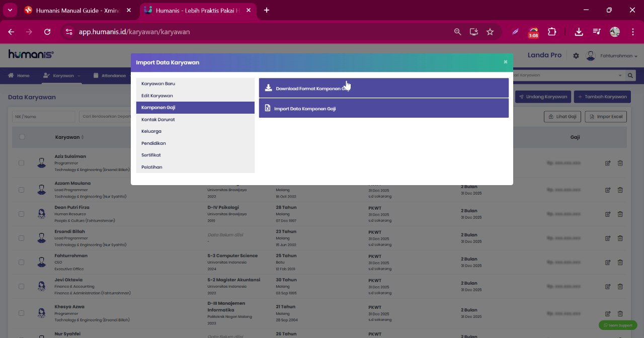Select Karyawan Baru in import list
The image size is (644, 338).
click(195, 83)
